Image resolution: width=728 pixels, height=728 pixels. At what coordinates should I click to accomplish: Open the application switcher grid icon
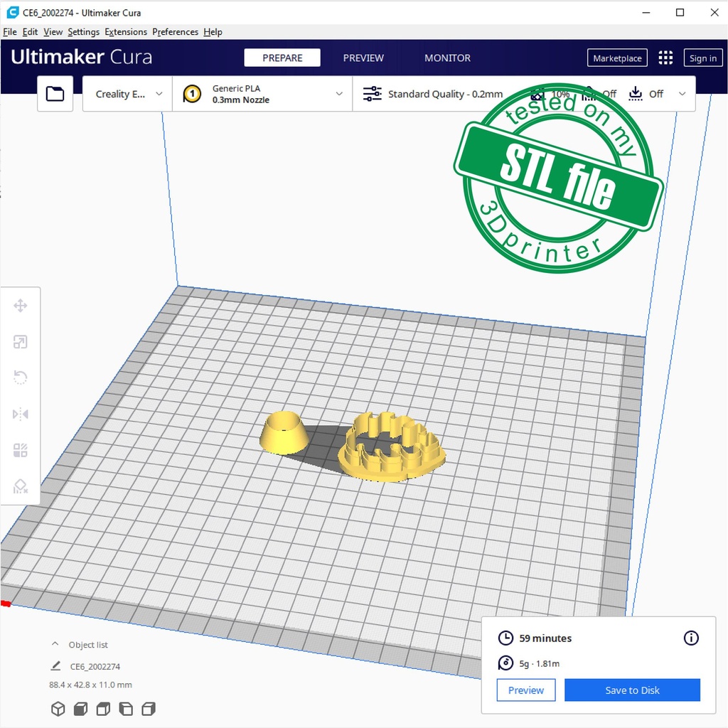[x=665, y=58]
